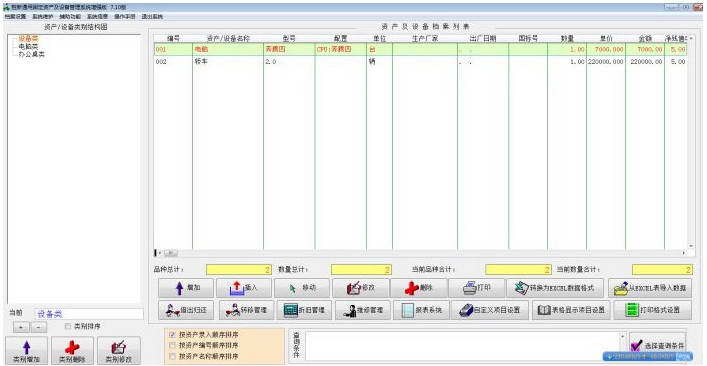This screenshot has width=707, height=366.
Task: Click the 220000.000 unit price cell
Action: pos(606,62)
